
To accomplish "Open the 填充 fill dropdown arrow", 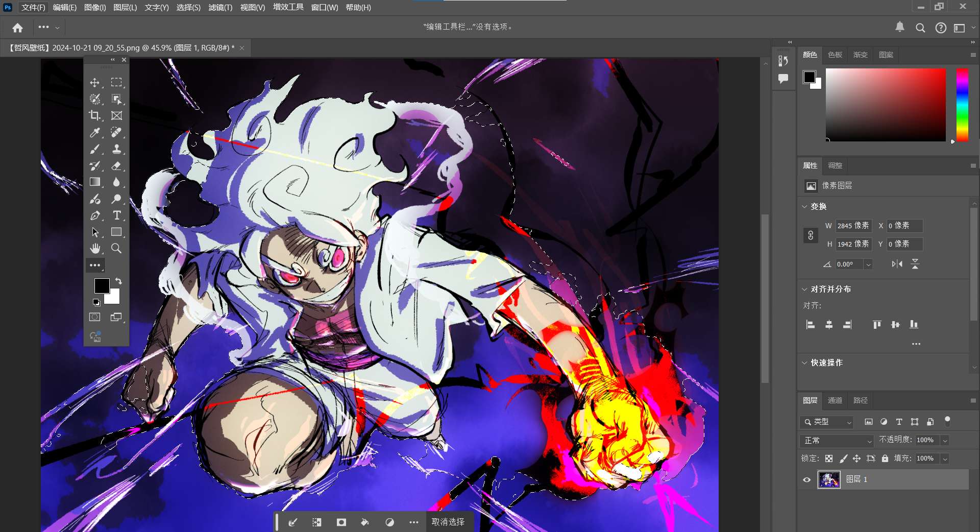I will (x=945, y=458).
